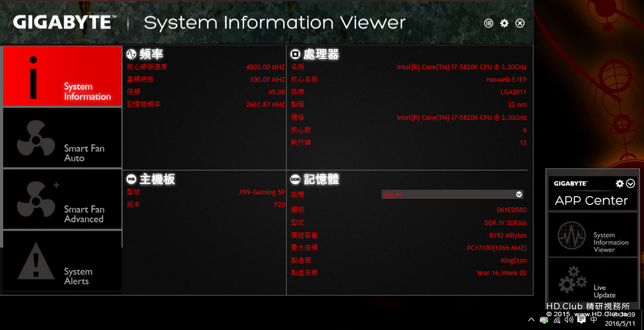Click the 2016/5/11 date in taskbar

[x=619, y=324]
